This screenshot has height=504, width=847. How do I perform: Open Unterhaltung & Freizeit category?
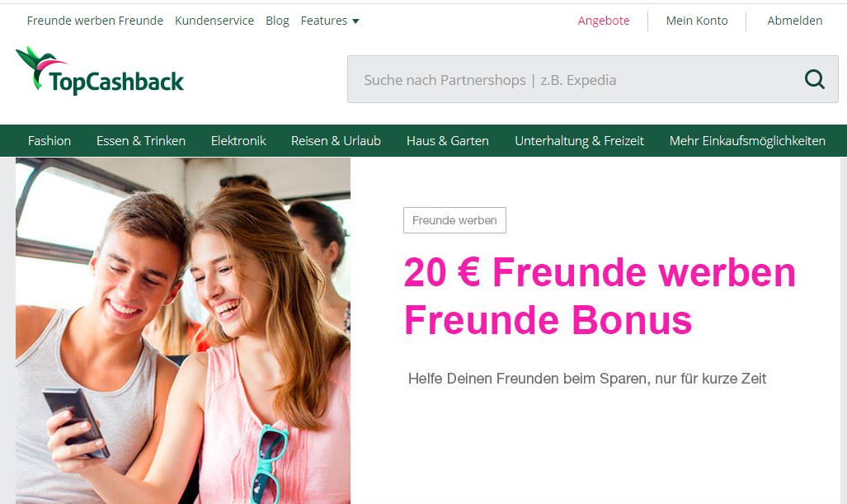(x=579, y=141)
